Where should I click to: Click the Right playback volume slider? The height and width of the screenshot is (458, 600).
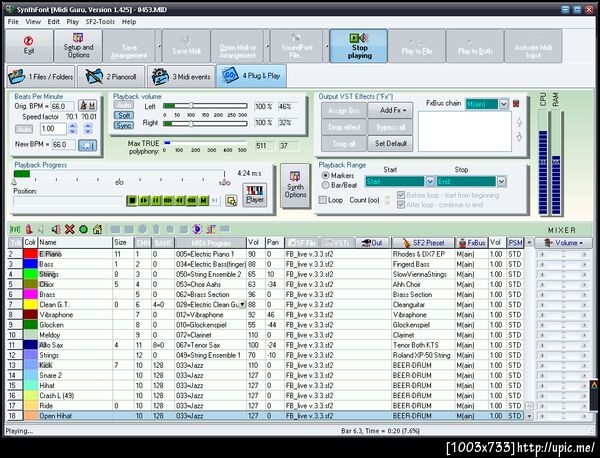tap(205, 123)
